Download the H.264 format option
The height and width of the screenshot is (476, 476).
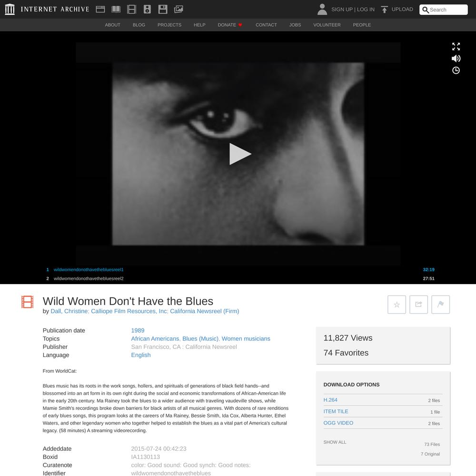(x=330, y=400)
